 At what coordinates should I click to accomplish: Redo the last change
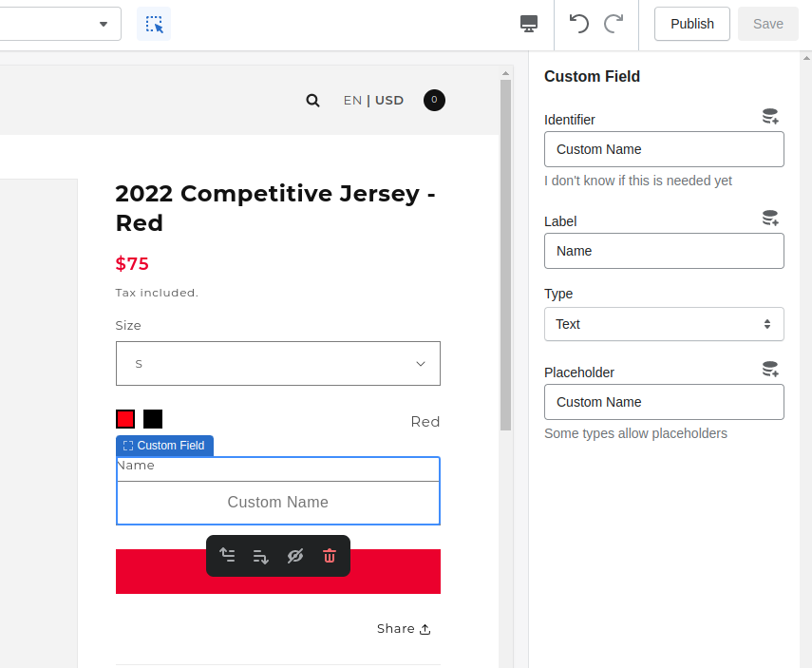click(614, 23)
